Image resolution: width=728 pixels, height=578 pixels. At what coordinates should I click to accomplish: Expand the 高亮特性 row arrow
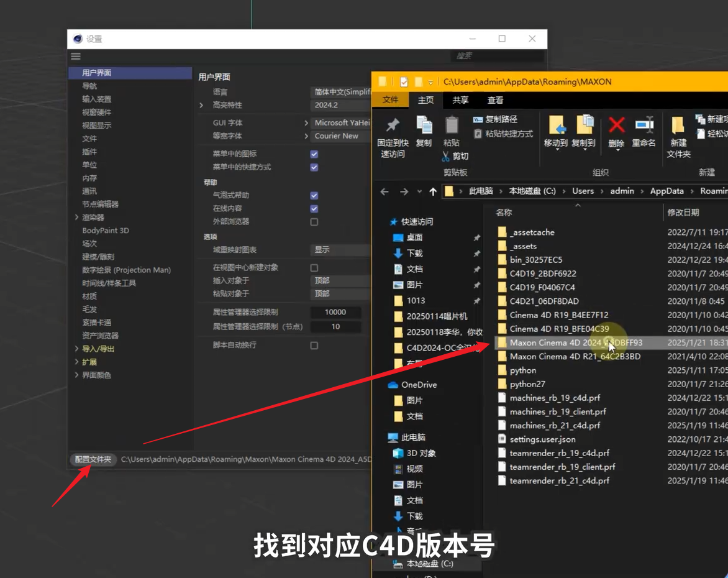pyautogui.click(x=201, y=106)
